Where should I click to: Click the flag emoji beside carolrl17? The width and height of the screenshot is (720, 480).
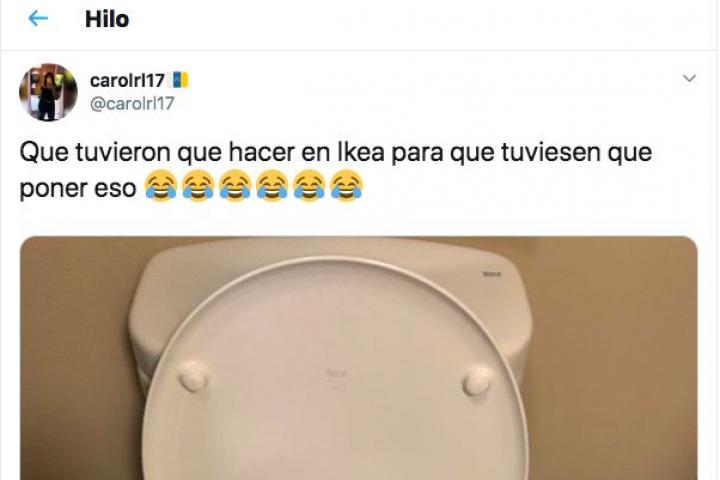[180, 80]
